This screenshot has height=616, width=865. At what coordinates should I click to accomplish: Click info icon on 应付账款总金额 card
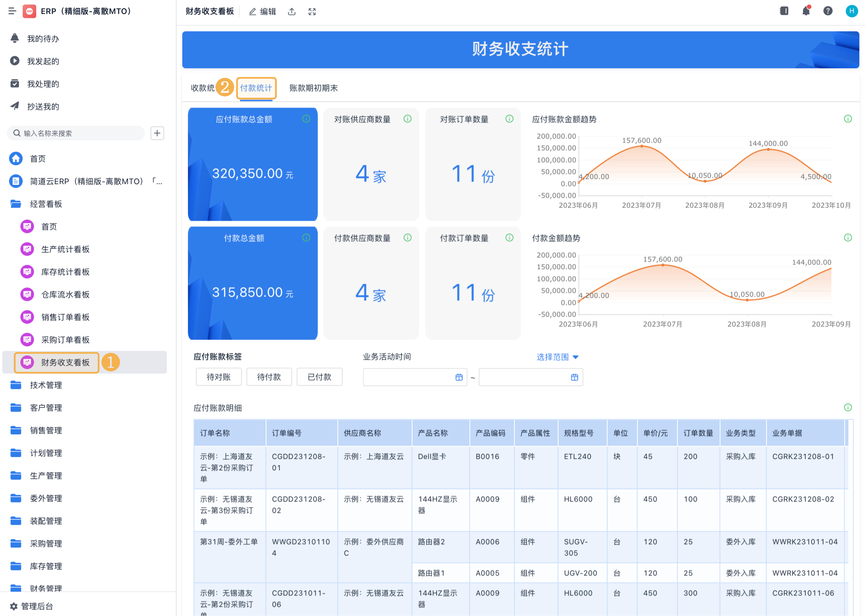(306, 119)
